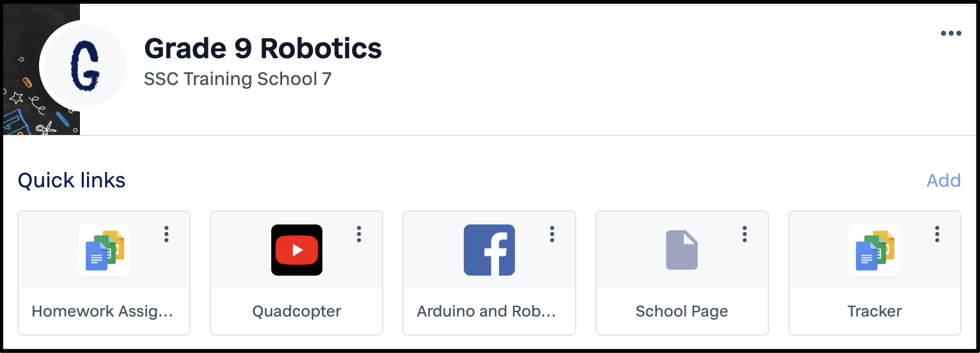Open the Quadcopter card kebab menu
Viewport: 980px width, 353px height.
359,234
